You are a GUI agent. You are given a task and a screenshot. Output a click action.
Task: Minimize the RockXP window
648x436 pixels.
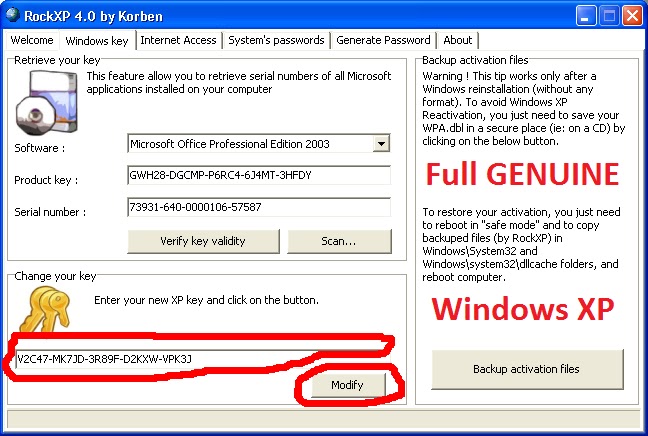(586, 16)
